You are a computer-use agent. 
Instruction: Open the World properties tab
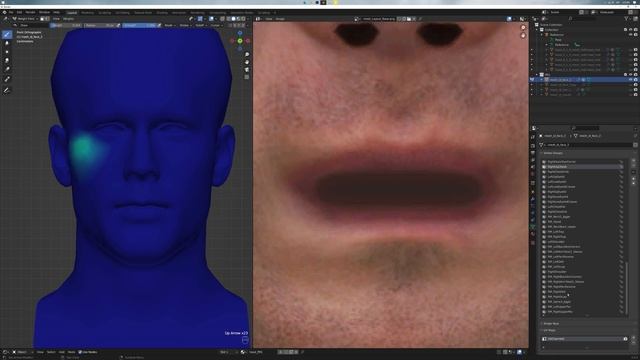[533, 175]
